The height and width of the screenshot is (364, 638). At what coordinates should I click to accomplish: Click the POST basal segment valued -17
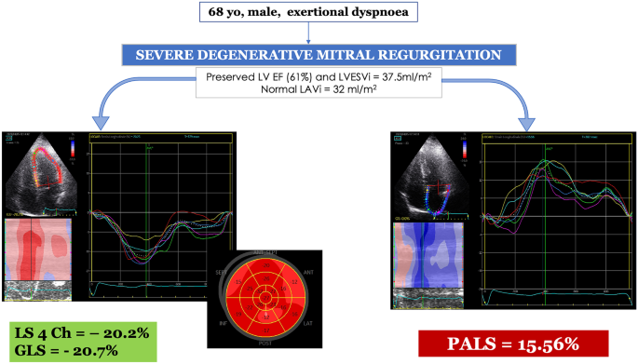point(266,329)
